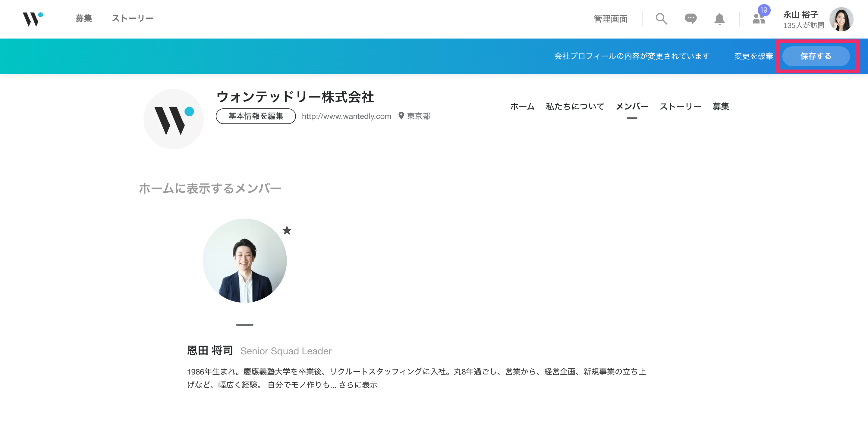This screenshot has width=868, height=429.
Task: Select the メンバー tab
Action: [x=632, y=106]
